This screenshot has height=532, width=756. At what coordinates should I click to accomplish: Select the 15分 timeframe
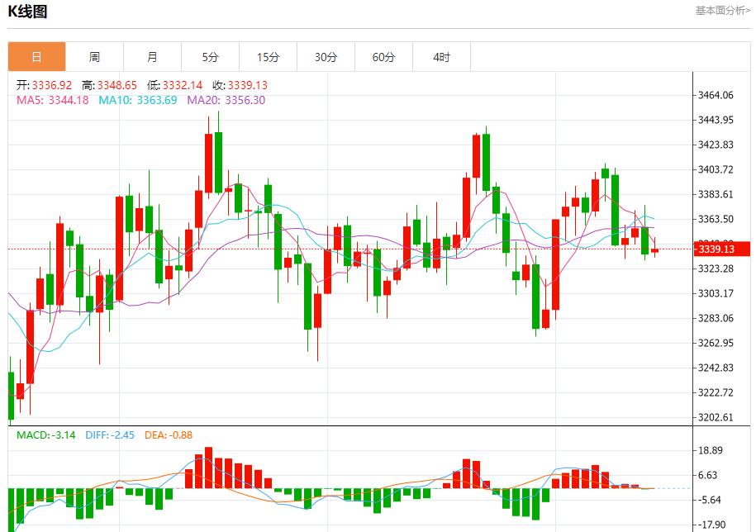268,56
